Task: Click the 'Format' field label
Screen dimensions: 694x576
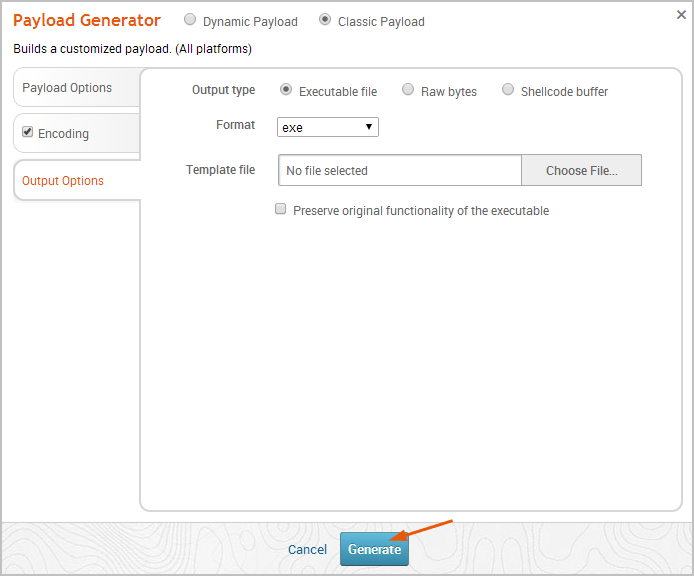Action: coord(235,125)
